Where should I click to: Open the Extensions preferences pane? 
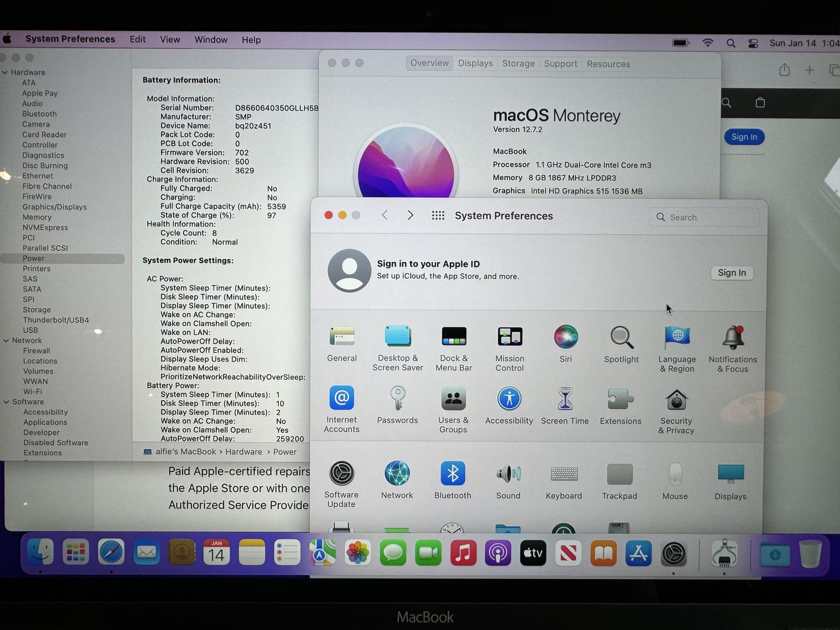(x=621, y=405)
